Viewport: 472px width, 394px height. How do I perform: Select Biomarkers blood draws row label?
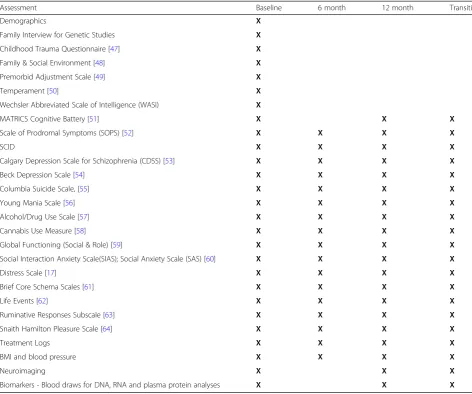110,385
